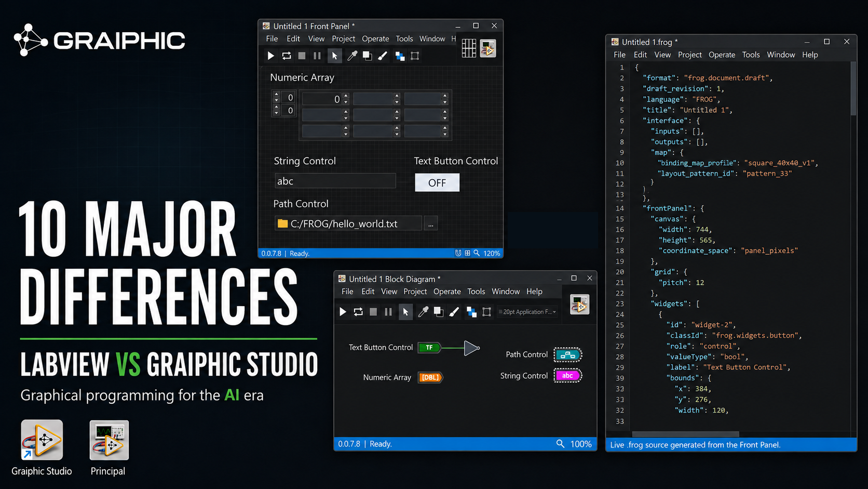
Task: Click the stop square in Block Diagram toolbar
Action: pyautogui.click(x=373, y=312)
